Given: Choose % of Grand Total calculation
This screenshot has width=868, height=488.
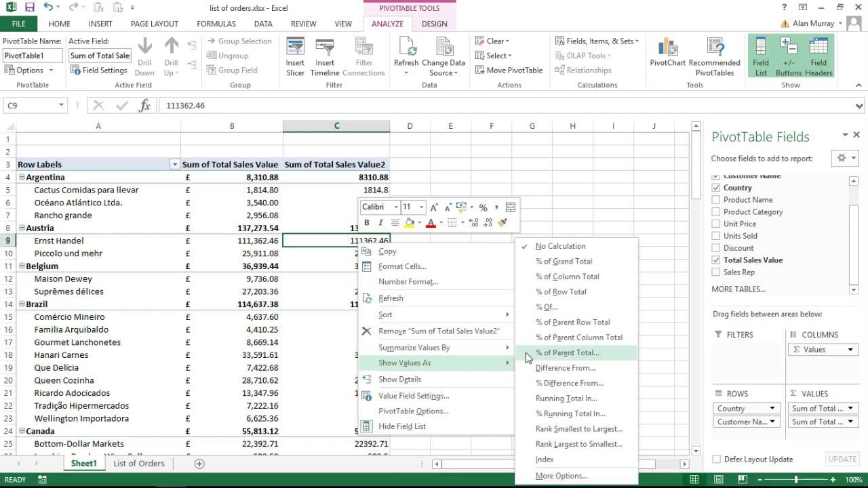Looking at the screenshot, I should pos(564,261).
